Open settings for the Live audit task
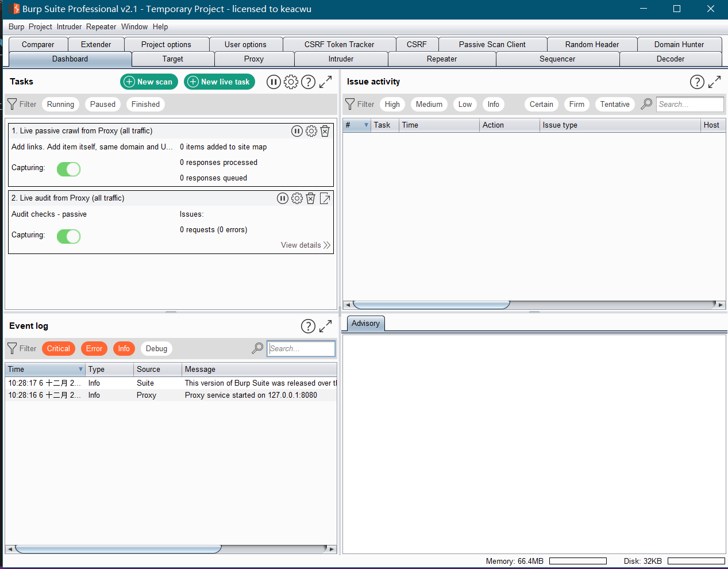Viewport: 728px width, 569px height. [x=297, y=198]
